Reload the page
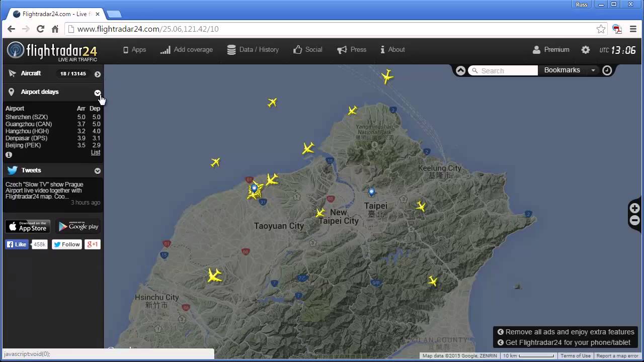Image resolution: width=644 pixels, height=362 pixels. point(41,29)
